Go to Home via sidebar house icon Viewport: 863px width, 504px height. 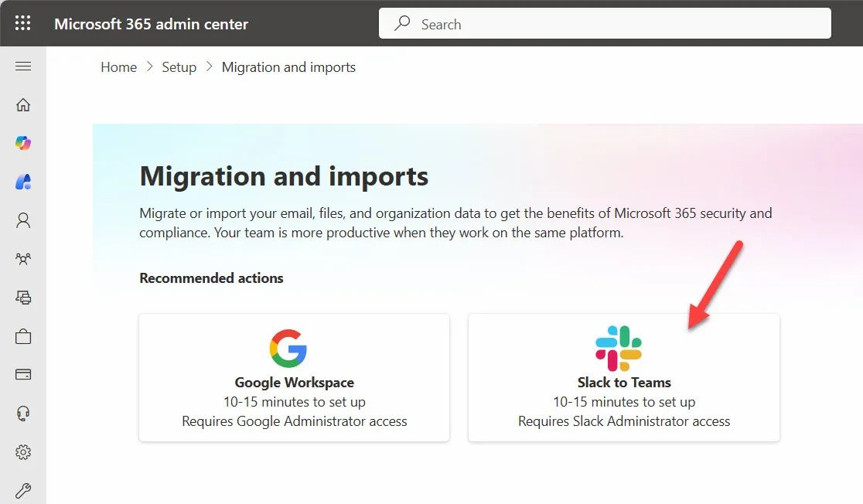pyautogui.click(x=23, y=104)
